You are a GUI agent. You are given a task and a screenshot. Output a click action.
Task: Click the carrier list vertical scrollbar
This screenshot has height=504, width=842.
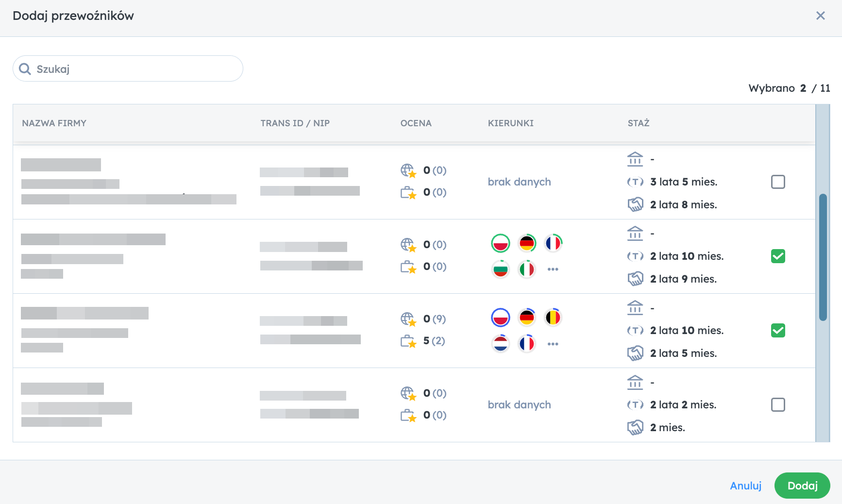pos(823,257)
